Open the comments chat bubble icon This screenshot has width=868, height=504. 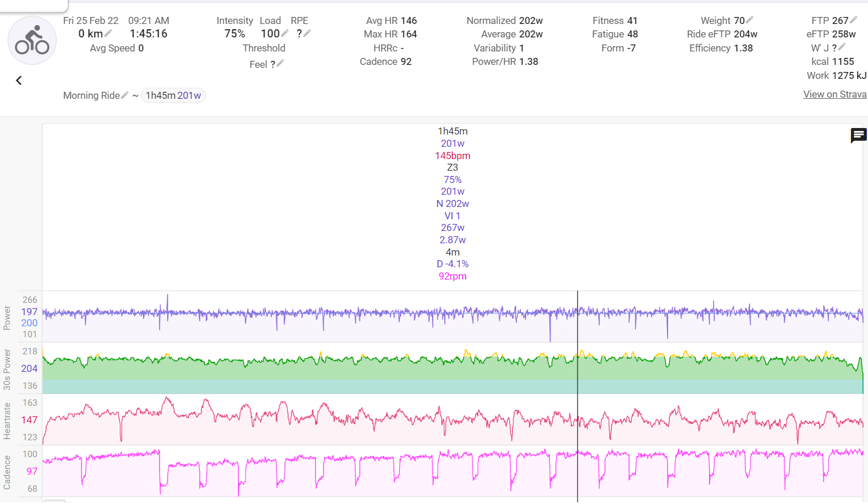click(x=859, y=136)
